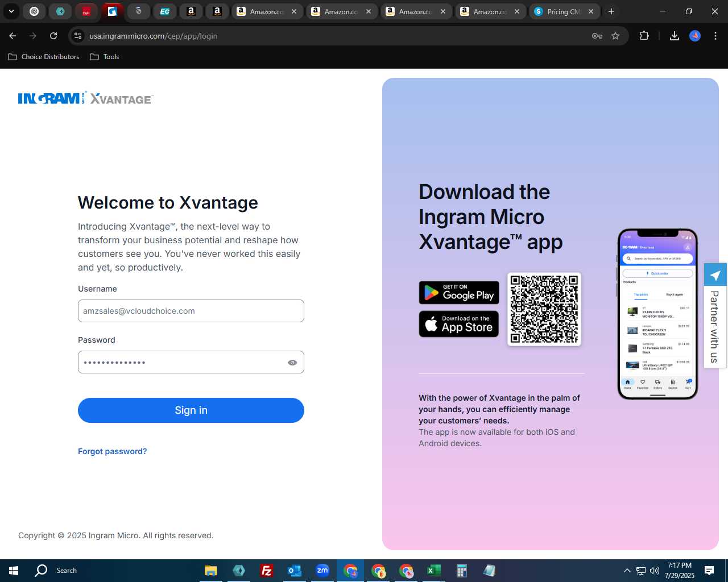Click the Sign in button
728x582 pixels.
pyautogui.click(x=191, y=410)
